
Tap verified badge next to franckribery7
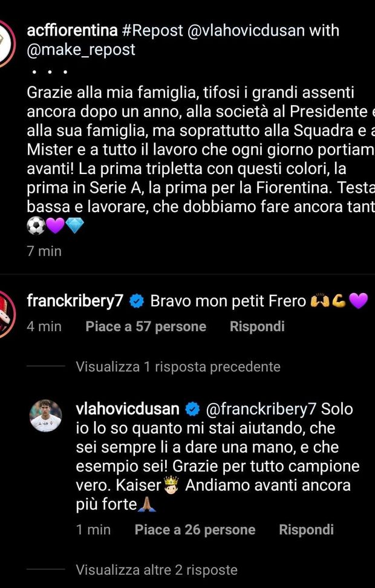[136, 301]
